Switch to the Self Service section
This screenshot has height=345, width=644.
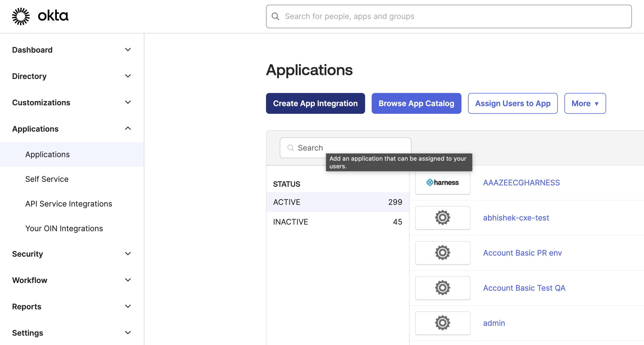coord(47,179)
